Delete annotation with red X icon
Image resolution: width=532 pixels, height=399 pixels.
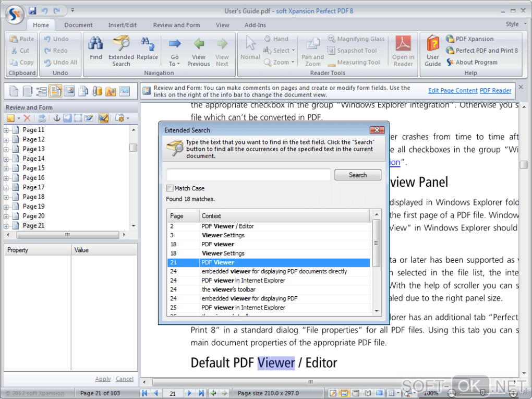tap(27, 118)
